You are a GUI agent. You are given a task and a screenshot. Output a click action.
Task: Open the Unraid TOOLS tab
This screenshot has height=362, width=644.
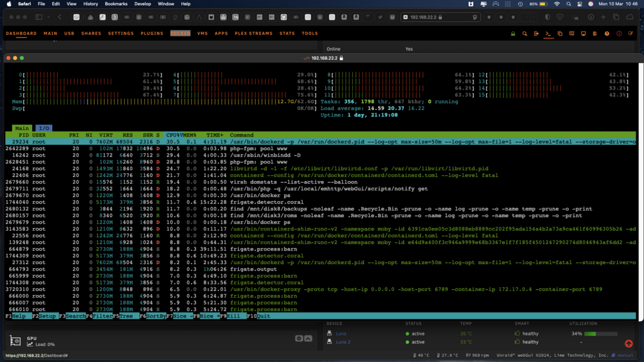tap(310, 33)
